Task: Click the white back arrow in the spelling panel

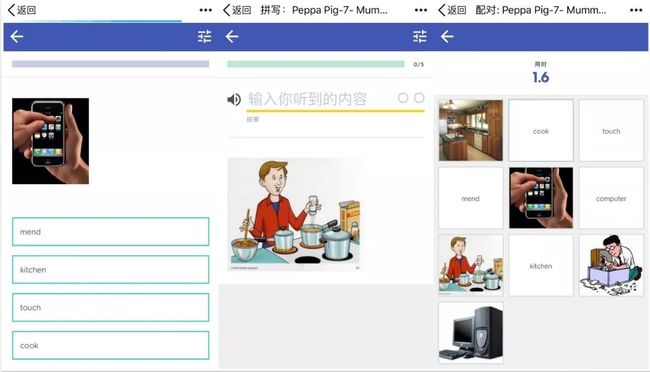Action: [x=232, y=36]
